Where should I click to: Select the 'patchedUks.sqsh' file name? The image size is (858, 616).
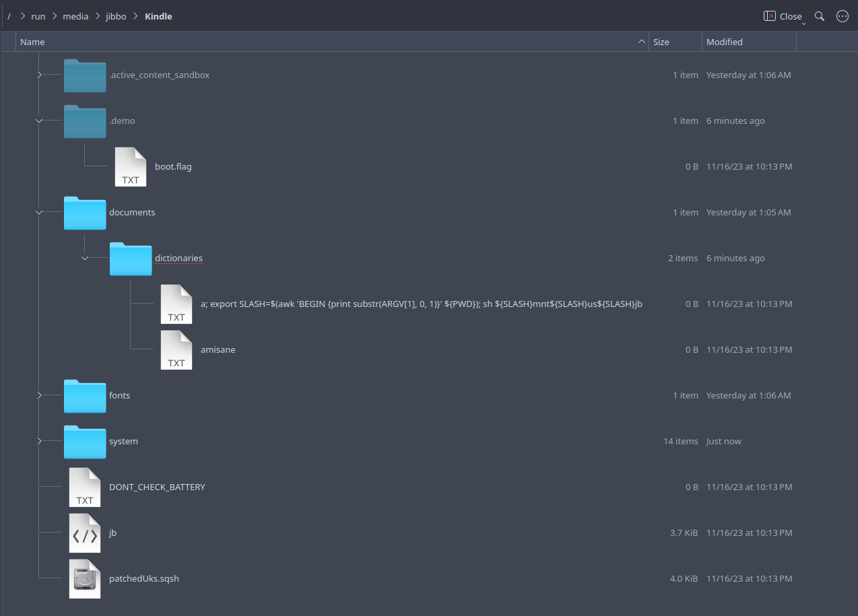144,578
